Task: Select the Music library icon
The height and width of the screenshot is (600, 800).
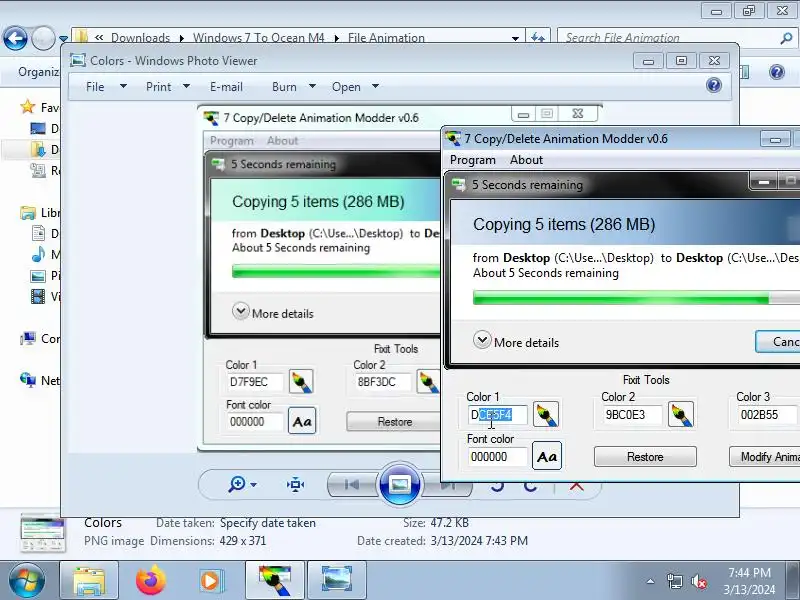Action: (x=38, y=254)
